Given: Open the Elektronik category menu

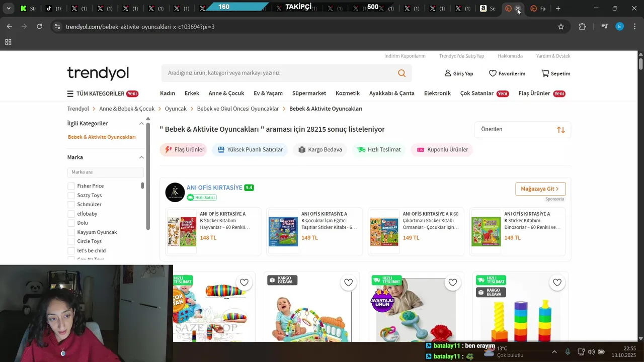Looking at the screenshot, I should 437,94.
